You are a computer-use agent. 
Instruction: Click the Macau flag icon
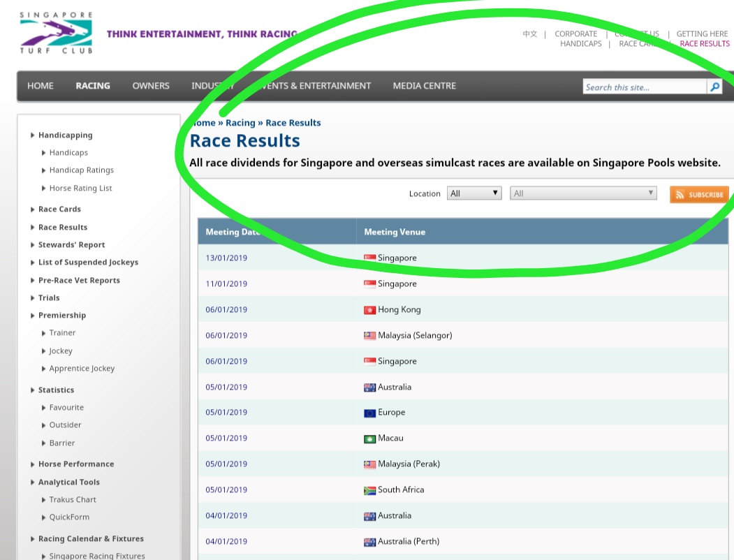pyautogui.click(x=369, y=439)
